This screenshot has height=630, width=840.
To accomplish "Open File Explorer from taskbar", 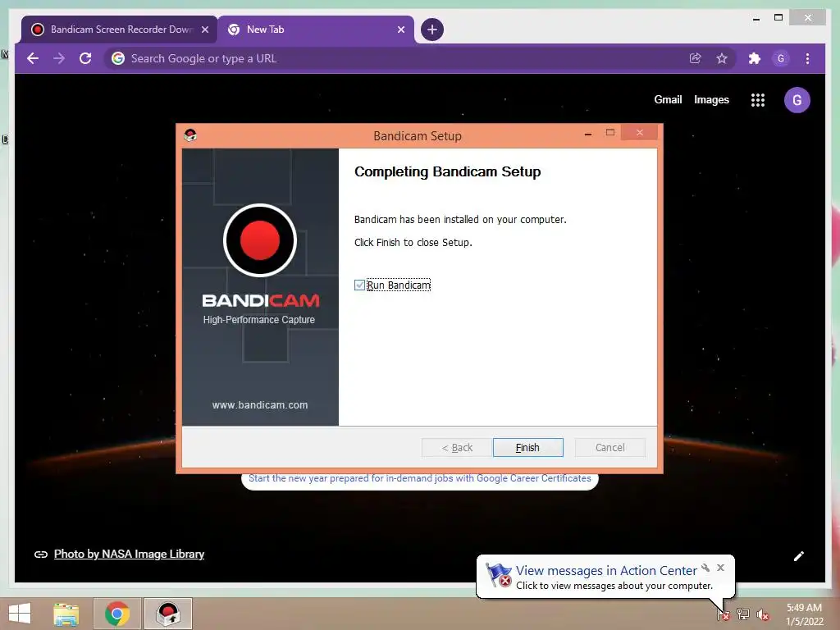I will click(66, 614).
